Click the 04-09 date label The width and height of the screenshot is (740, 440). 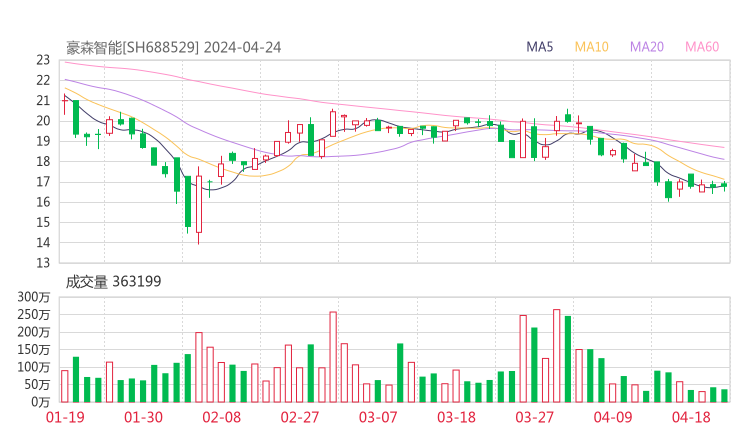[613, 417]
